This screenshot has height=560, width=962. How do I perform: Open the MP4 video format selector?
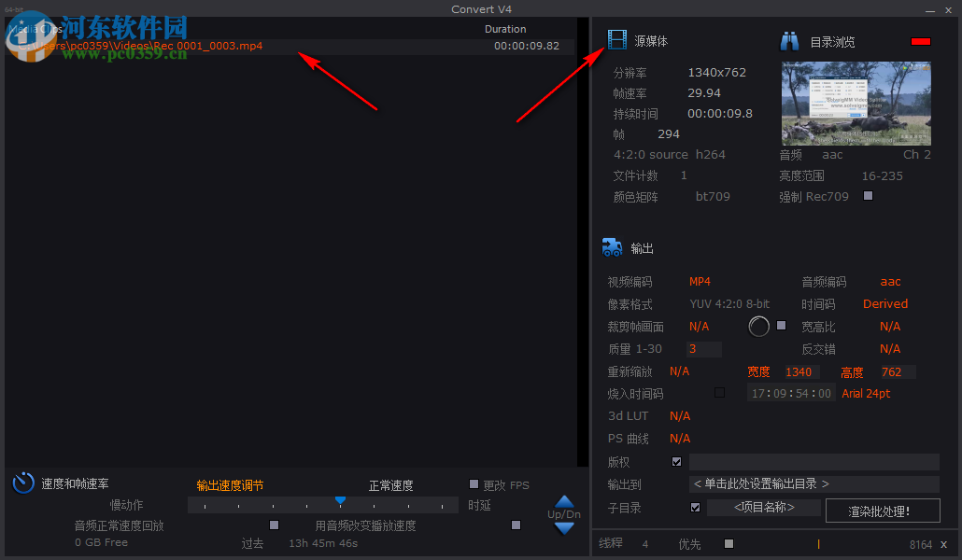point(700,281)
